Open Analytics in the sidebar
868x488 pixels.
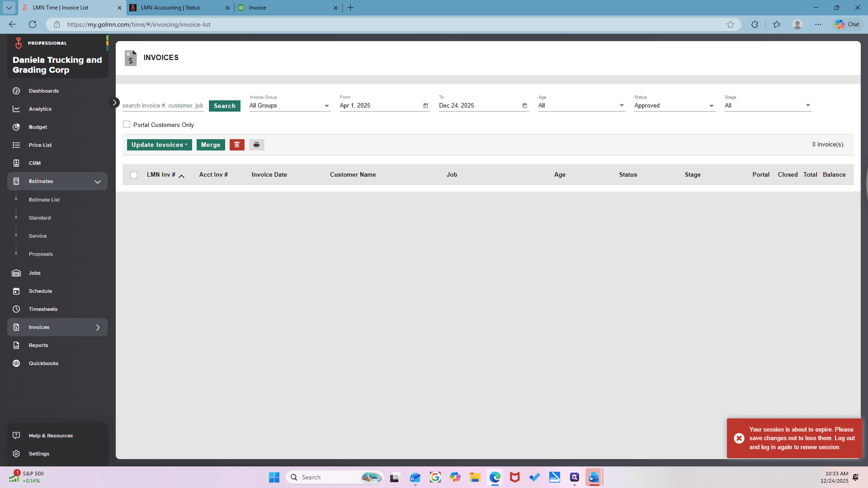pos(40,109)
